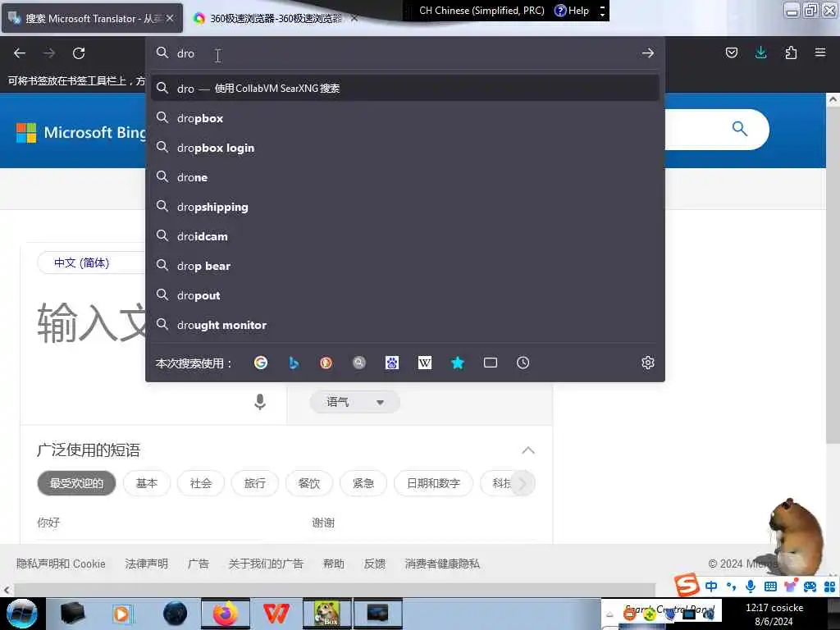Collapse the 广泛使用的短语 section chevron

528,450
